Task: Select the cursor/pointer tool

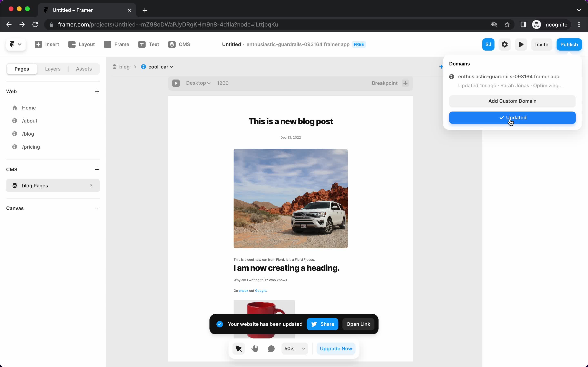Action: [x=238, y=348]
